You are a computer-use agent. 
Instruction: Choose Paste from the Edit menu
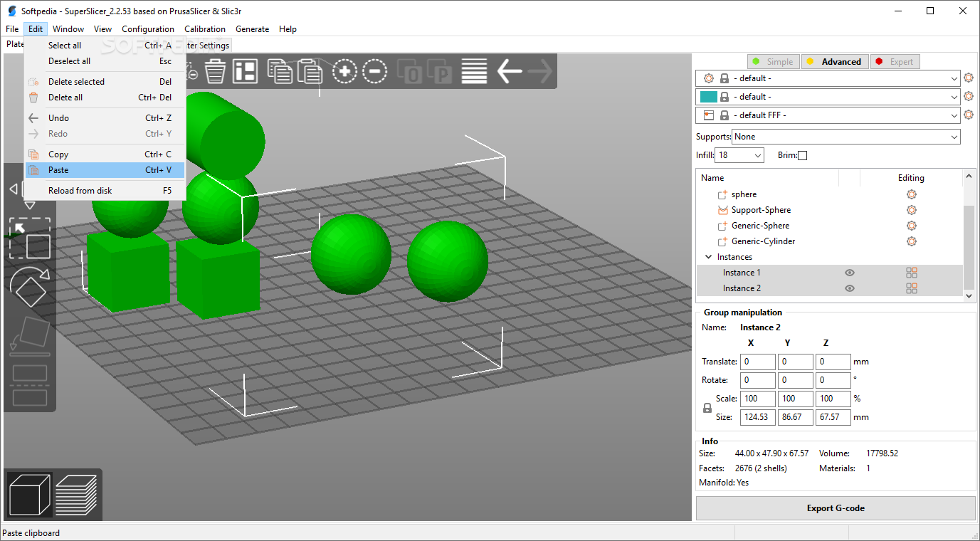(x=105, y=170)
